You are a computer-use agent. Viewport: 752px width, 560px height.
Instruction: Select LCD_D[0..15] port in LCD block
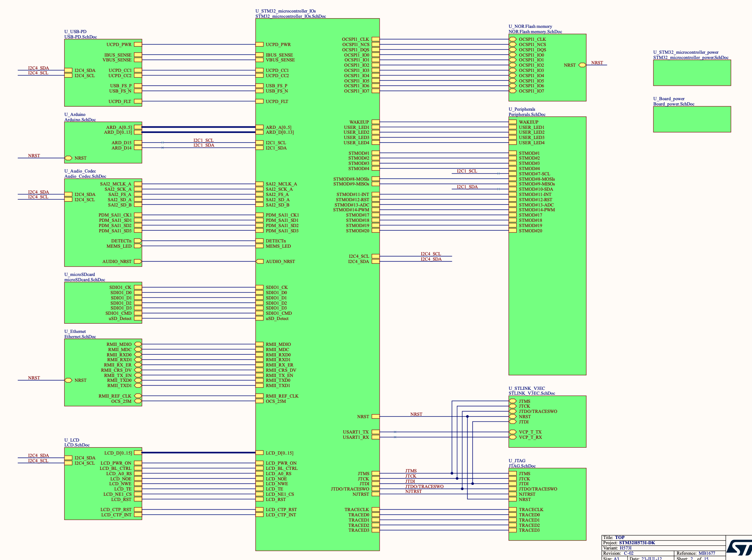click(x=138, y=453)
